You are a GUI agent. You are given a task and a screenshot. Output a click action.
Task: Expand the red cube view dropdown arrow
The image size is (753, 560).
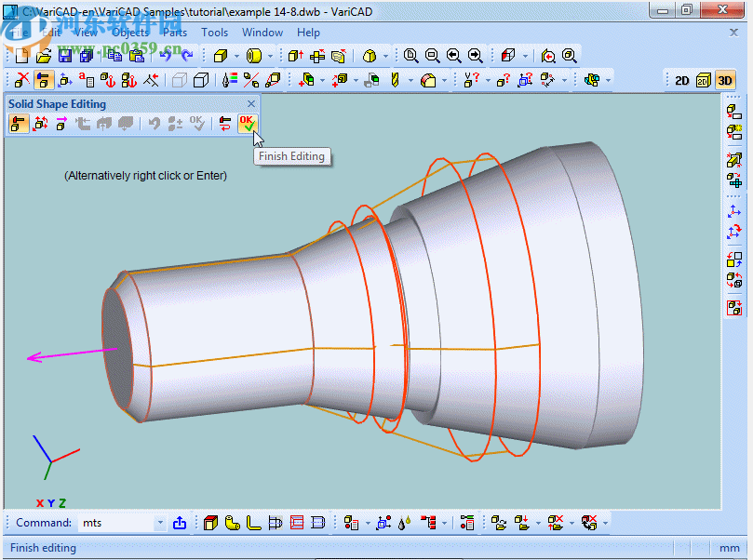click(525, 56)
